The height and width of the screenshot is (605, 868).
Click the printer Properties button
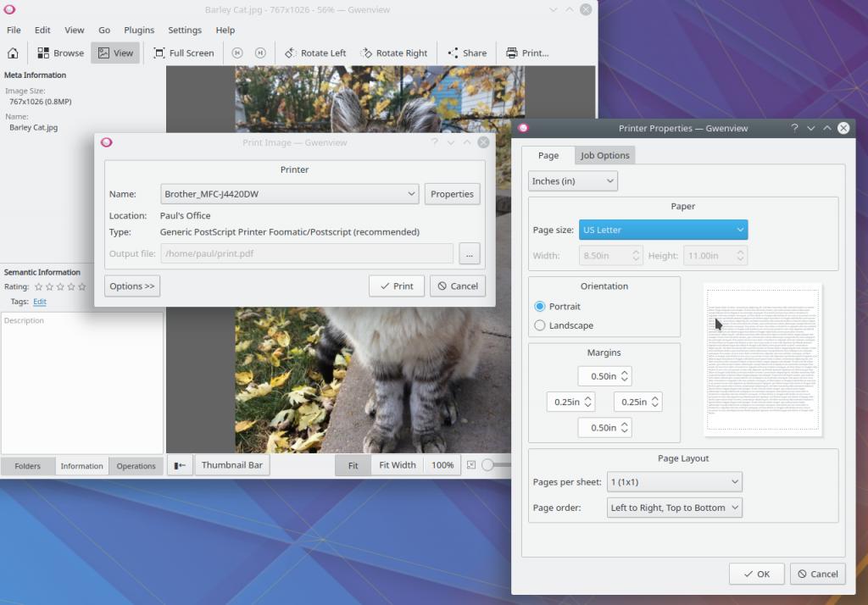click(452, 194)
